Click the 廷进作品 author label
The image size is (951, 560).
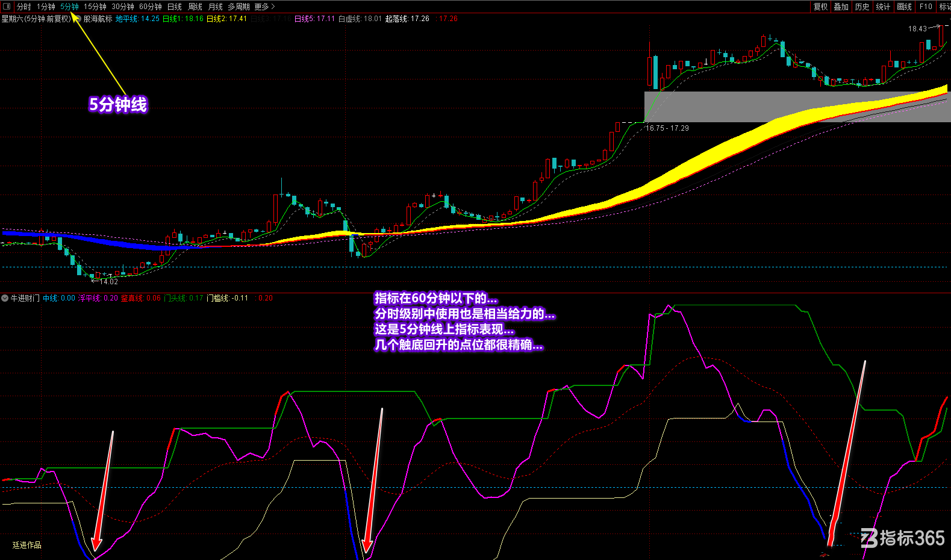click(x=27, y=545)
